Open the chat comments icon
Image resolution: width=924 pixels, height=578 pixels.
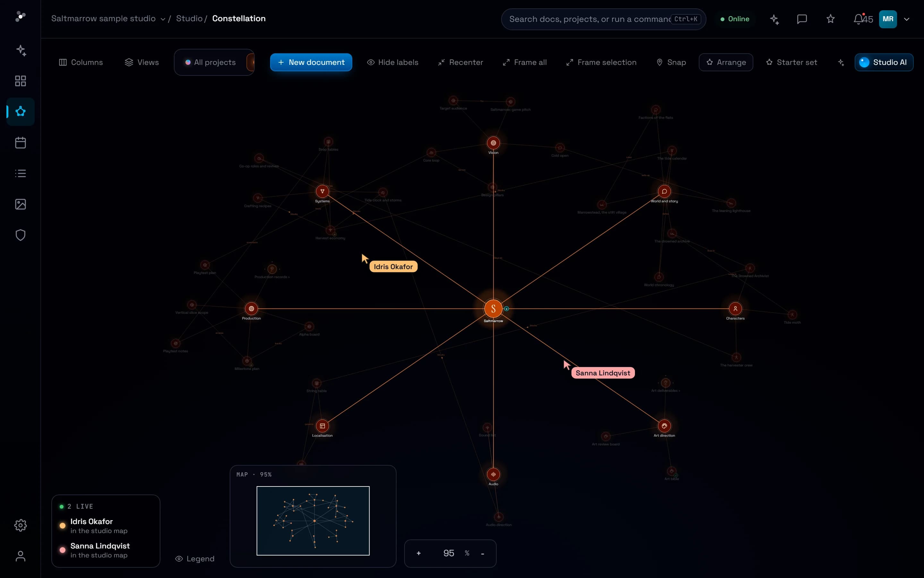click(x=802, y=19)
